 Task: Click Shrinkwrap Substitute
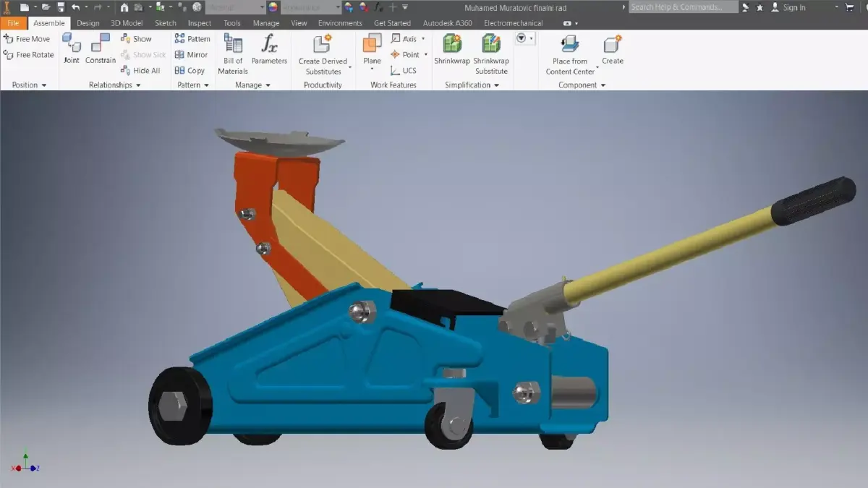[x=491, y=54]
